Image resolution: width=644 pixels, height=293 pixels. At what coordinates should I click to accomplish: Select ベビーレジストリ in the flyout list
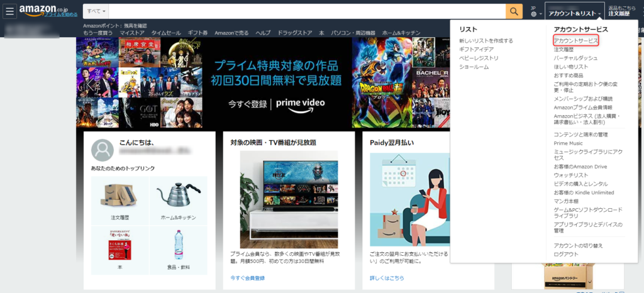pos(479,58)
